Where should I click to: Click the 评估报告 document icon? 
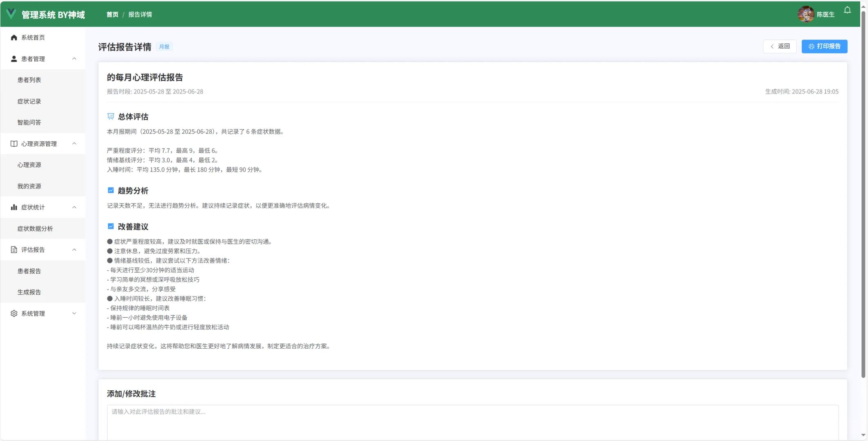pos(13,249)
